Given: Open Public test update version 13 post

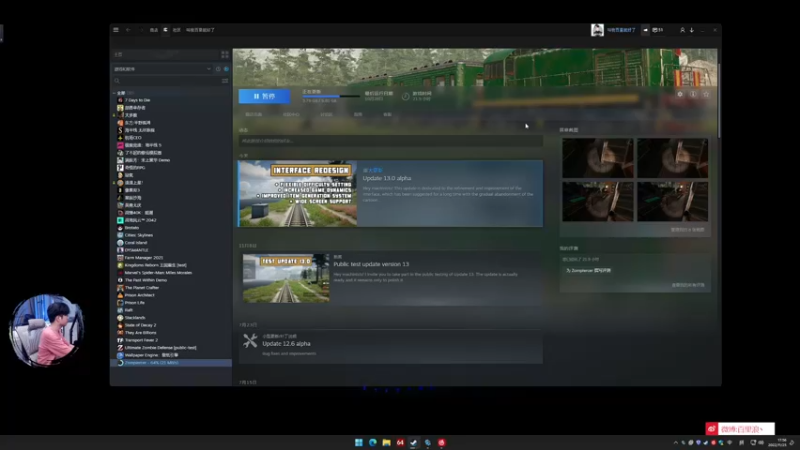Looking at the screenshot, I should point(371,264).
